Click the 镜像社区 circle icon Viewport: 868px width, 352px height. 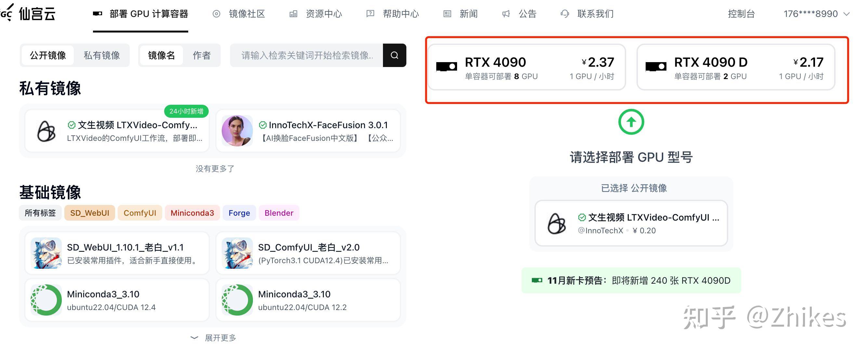(x=216, y=14)
